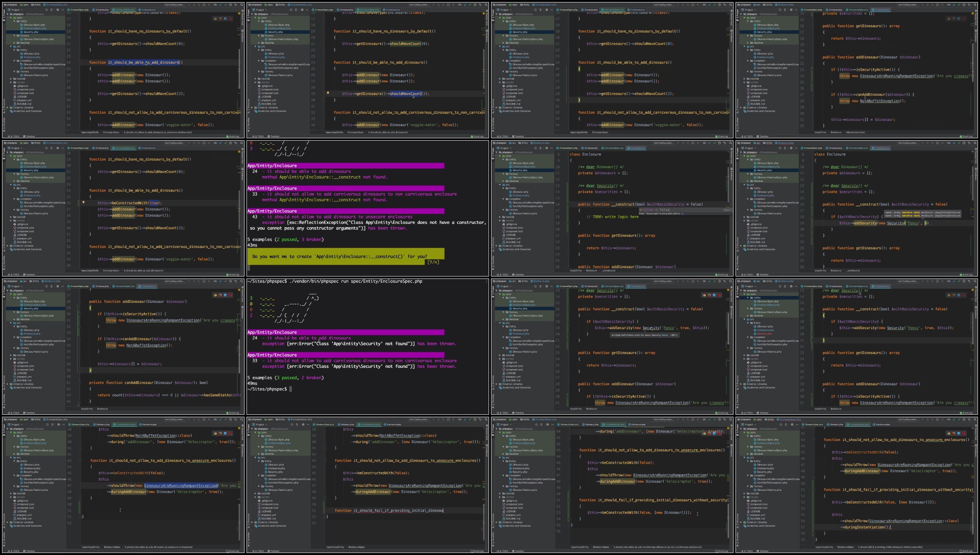The image size is (980, 555).
Task: Click Opera browser icon in the duringInstantiation frame
Action: click(964, 433)
